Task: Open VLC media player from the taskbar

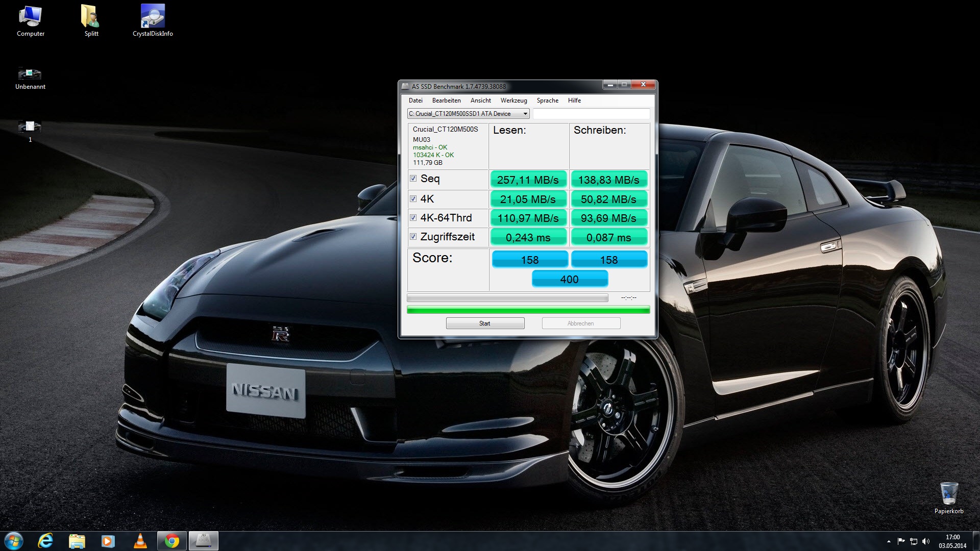Action: coord(140,541)
